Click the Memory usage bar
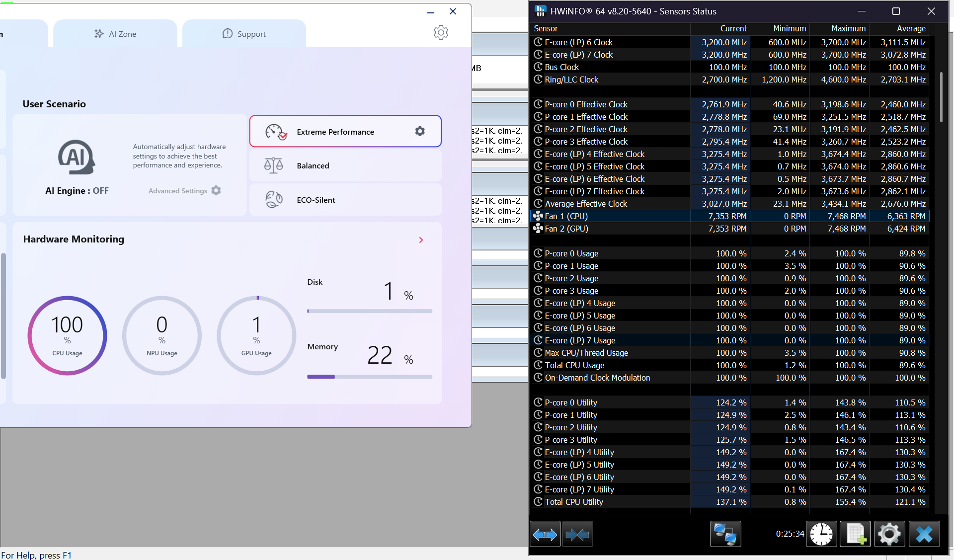This screenshot has height=560, width=954. click(370, 377)
